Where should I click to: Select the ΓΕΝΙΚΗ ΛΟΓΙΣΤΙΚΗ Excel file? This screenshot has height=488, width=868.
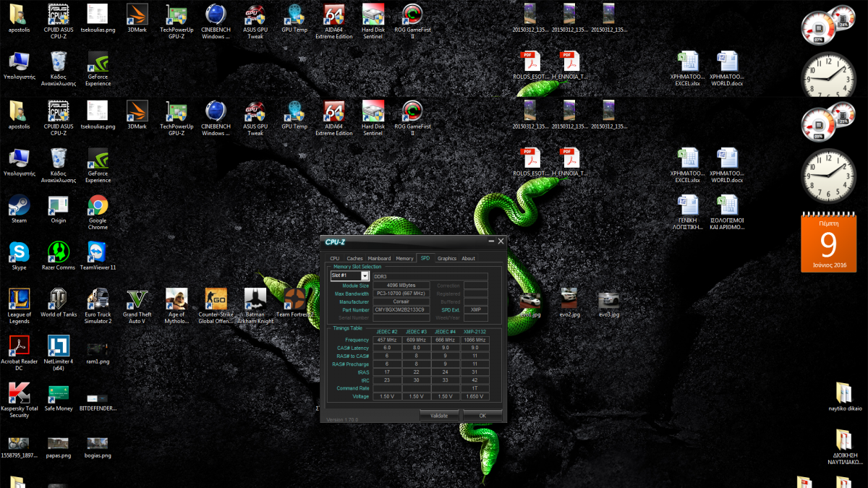688,212
